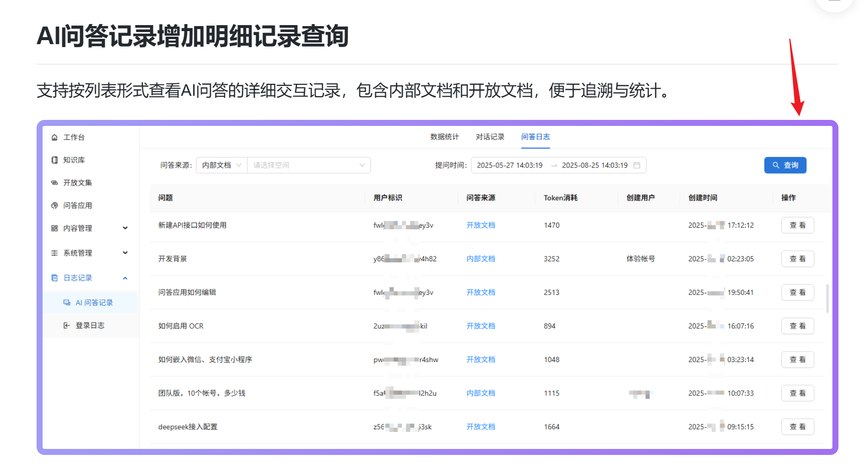Click the AI 问答记录 chat icon

67,302
